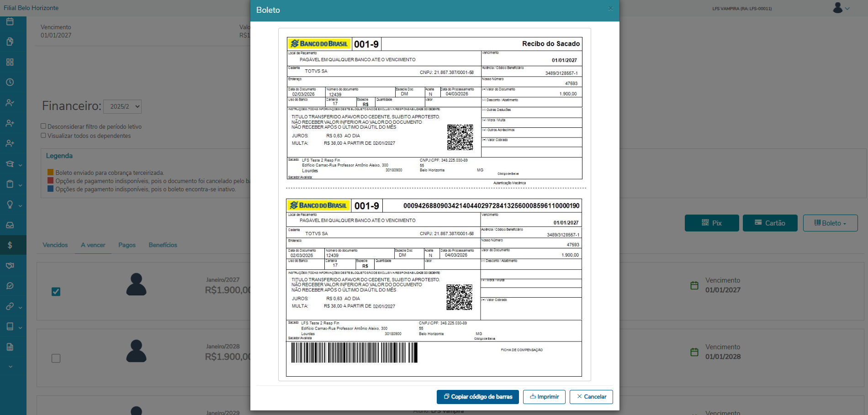Open the inbox tray sidebar icon
Screen dimensions: 868x415
(x=10, y=225)
